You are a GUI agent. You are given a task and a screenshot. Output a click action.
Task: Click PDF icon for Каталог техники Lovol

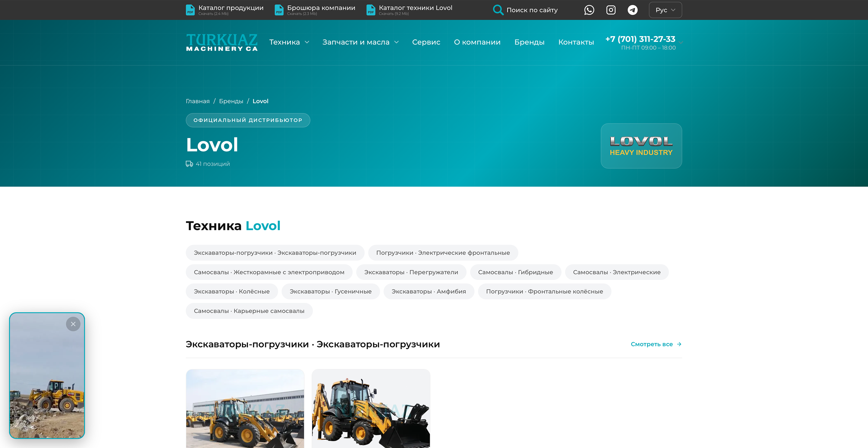[371, 10]
